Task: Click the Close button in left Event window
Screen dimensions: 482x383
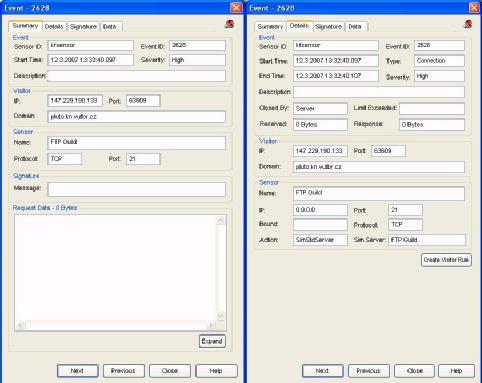Action: click(x=170, y=371)
